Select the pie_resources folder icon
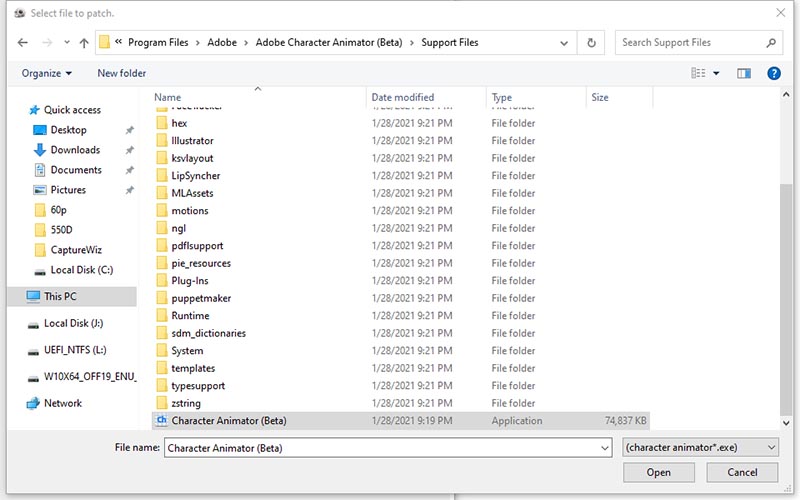 (162, 263)
